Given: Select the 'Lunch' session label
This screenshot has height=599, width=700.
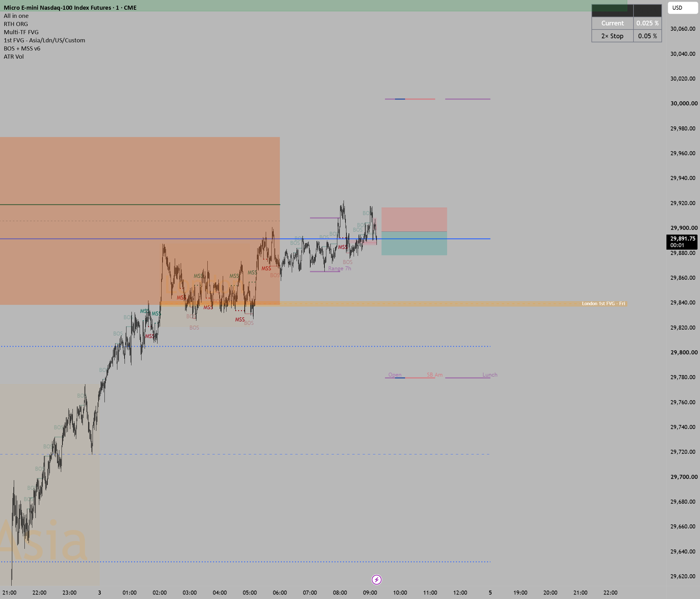Looking at the screenshot, I should coord(489,375).
